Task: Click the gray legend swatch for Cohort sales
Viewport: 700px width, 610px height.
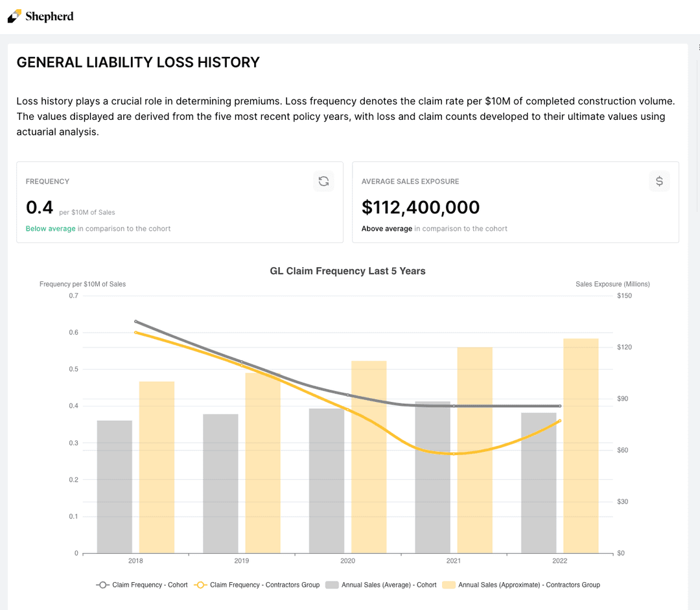Action: click(332, 585)
